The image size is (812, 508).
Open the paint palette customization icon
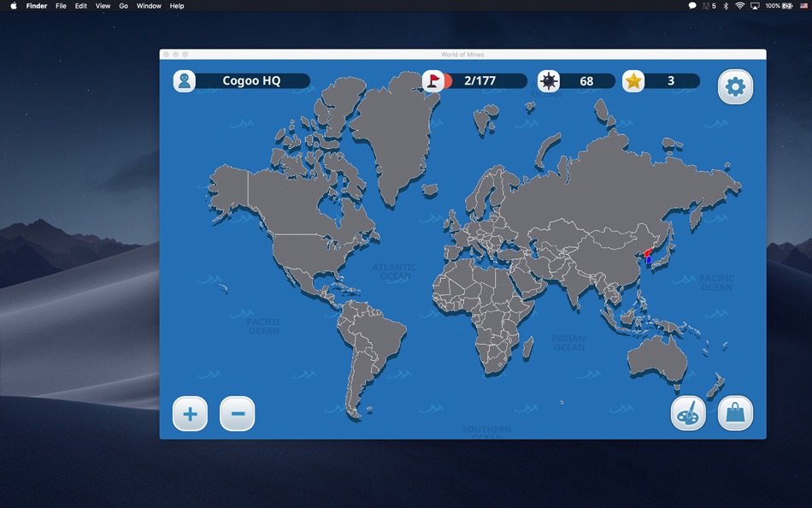(688, 413)
